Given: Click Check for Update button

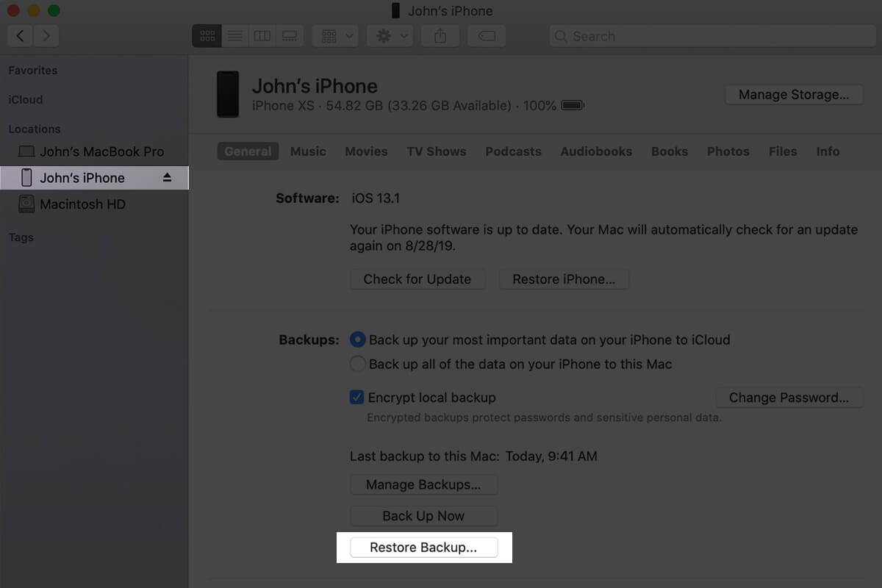Looking at the screenshot, I should 417,279.
